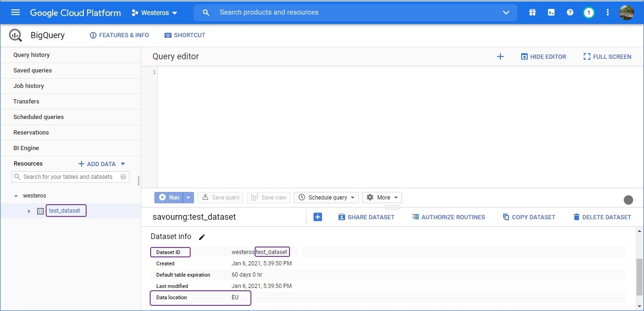Toggle Hide Editor

pos(543,56)
